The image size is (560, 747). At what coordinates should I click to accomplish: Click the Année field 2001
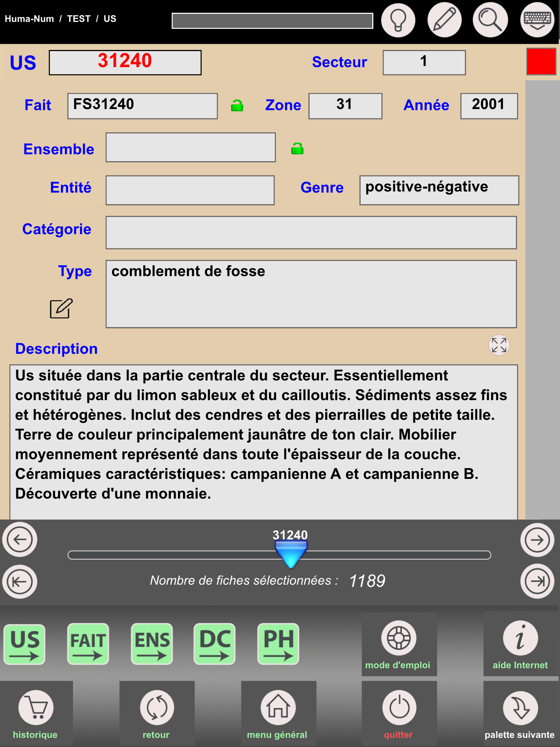point(489,106)
